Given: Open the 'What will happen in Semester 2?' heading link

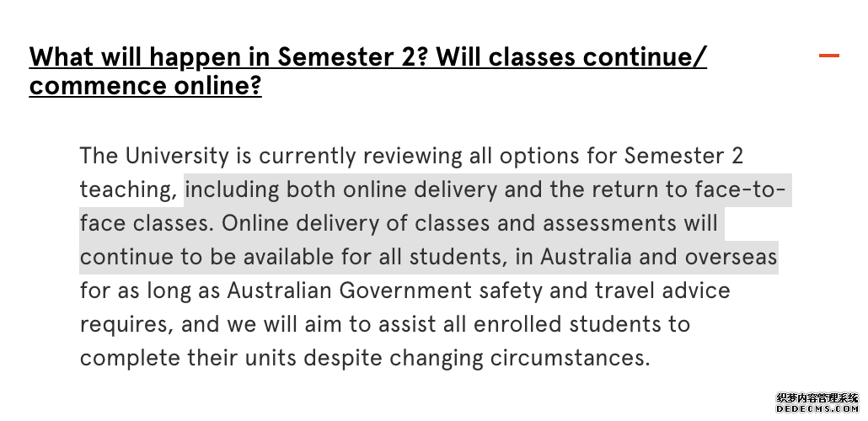Looking at the screenshot, I should [x=230, y=57].
